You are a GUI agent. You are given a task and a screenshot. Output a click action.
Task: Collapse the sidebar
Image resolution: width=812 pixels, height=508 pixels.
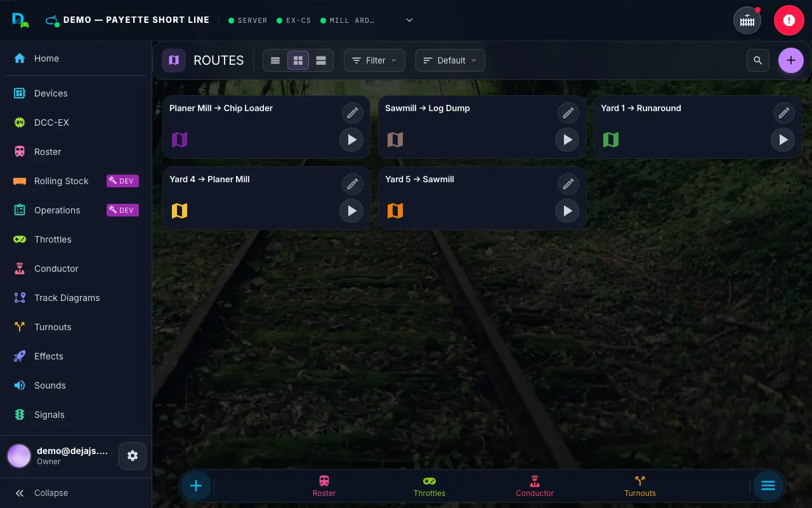coord(75,493)
